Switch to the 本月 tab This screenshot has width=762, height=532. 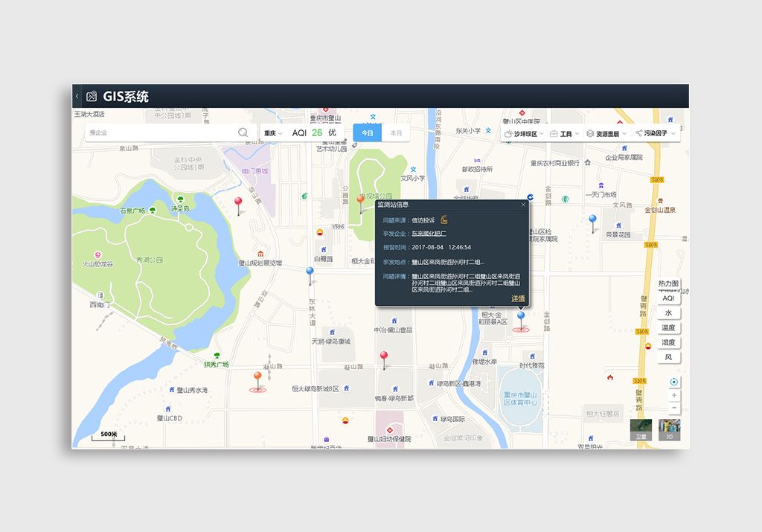396,132
